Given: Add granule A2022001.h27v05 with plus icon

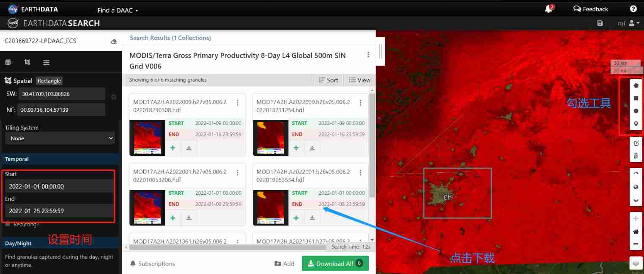Looking at the screenshot, I should coord(173,218).
